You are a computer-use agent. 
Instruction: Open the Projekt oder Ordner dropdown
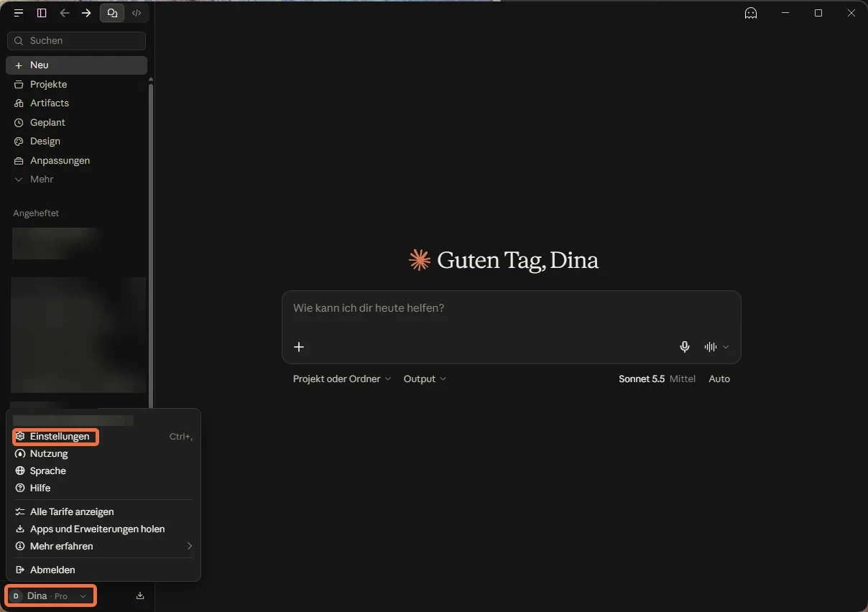342,379
